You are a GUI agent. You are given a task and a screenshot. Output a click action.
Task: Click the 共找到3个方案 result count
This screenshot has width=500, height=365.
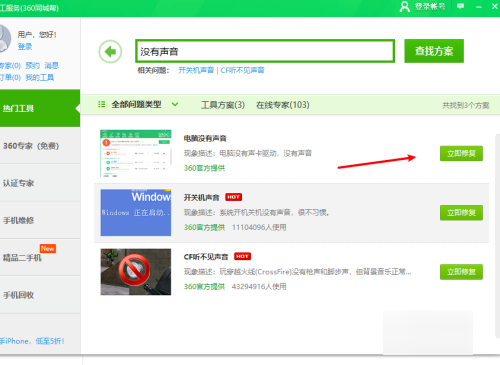pos(466,105)
